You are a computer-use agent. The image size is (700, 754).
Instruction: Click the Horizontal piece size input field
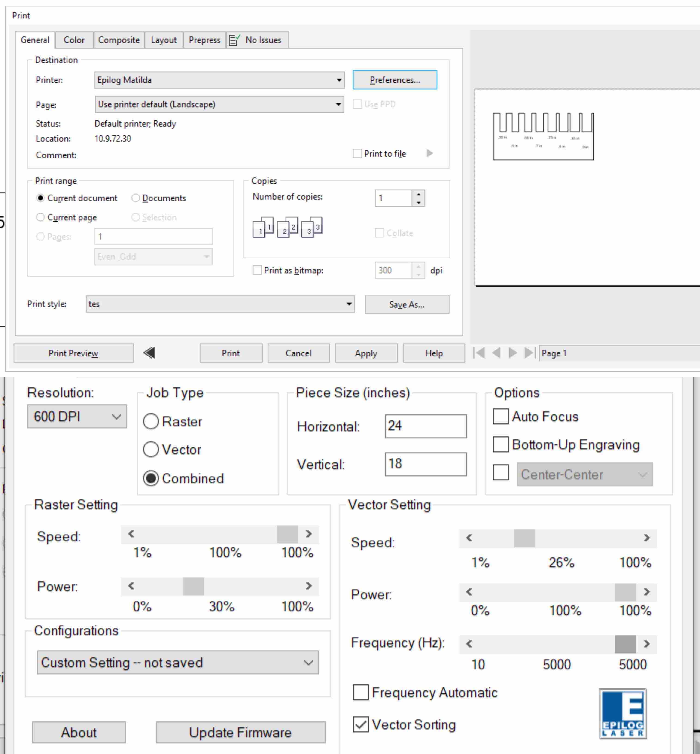pos(426,426)
